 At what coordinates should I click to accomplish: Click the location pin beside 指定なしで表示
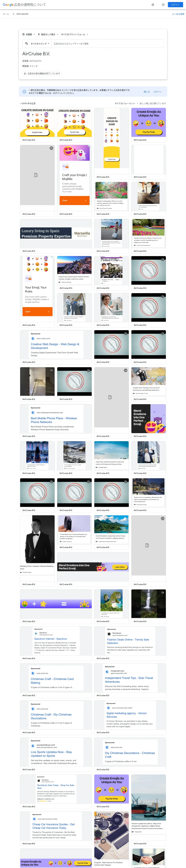[39, 34]
